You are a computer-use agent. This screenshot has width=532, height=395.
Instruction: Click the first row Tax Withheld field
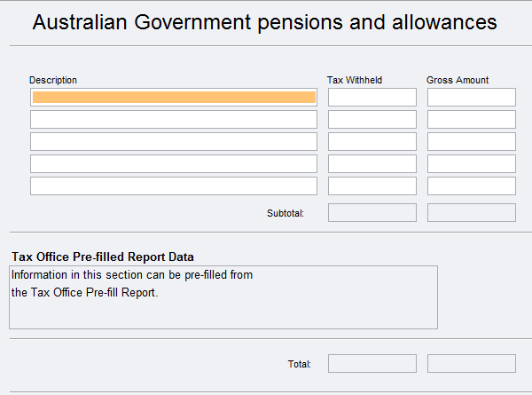tap(372, 98)
